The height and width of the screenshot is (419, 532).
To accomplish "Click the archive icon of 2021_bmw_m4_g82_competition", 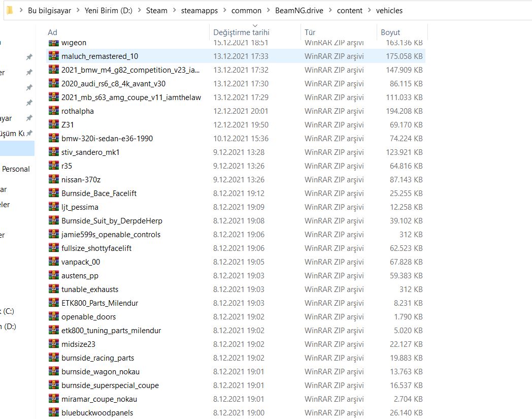I will [54, 70].
